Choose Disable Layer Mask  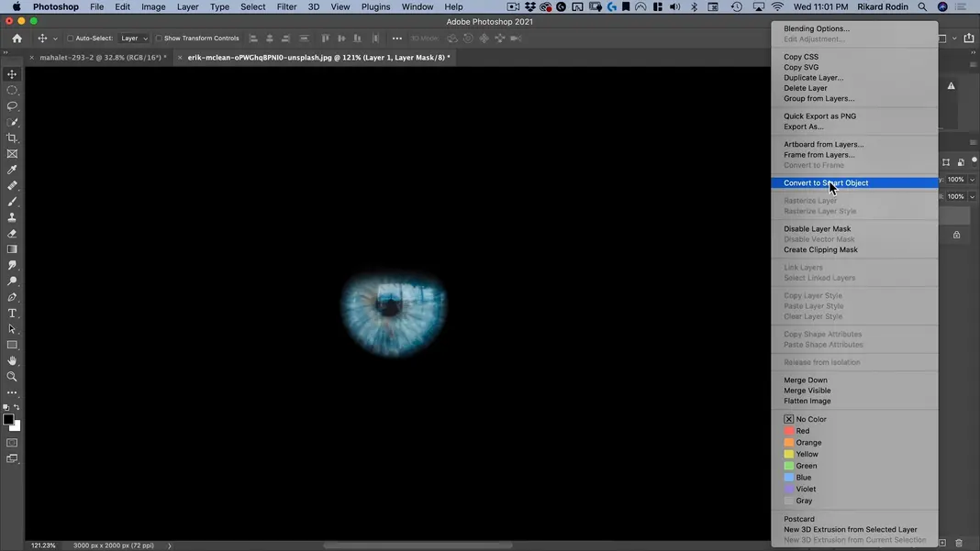click(x=817, y=228)
